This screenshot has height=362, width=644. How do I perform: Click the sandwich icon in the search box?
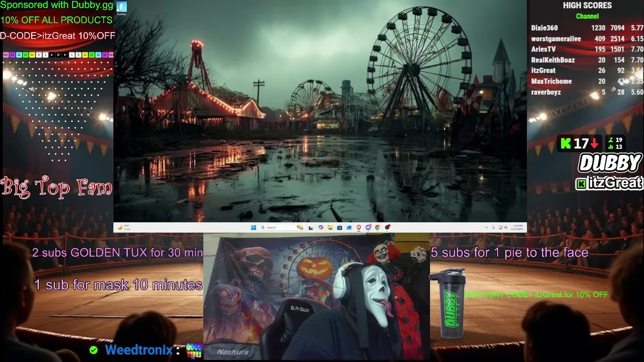pos(300,227)
